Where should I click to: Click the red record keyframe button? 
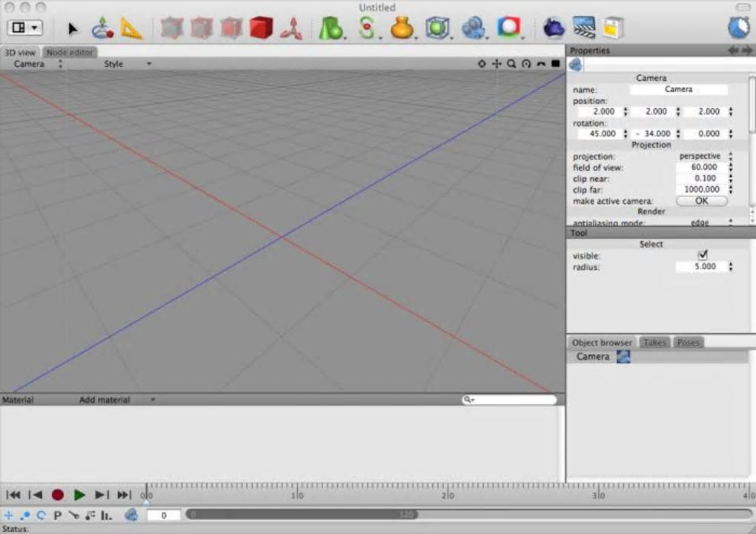pos(57,495)
